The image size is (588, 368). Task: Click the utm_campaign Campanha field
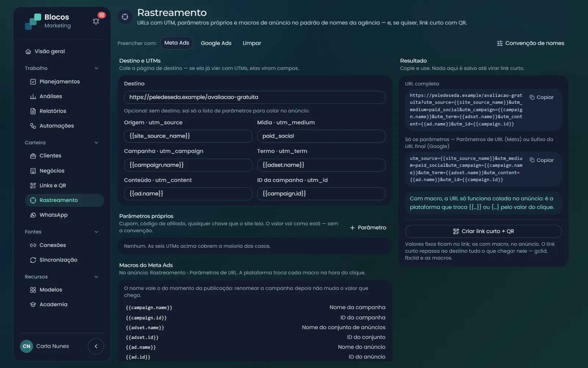[x=188, y=165]
